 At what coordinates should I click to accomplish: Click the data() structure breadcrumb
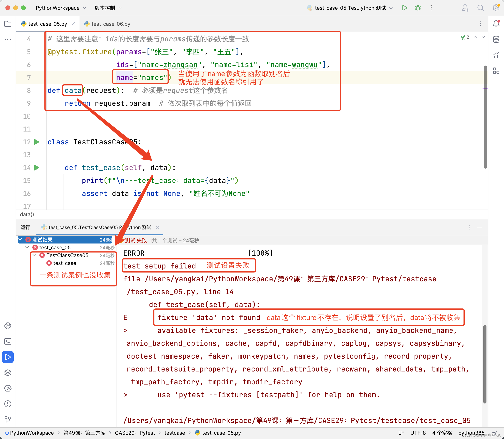27,214
